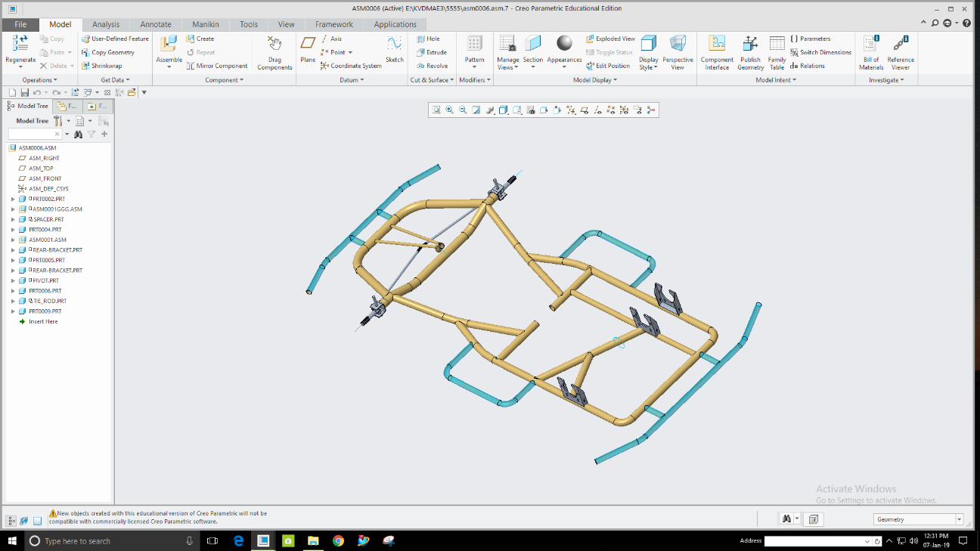The image size is (980, 551).
Task: Open Google Chrome from the taskbar
Action: point(338,540)
